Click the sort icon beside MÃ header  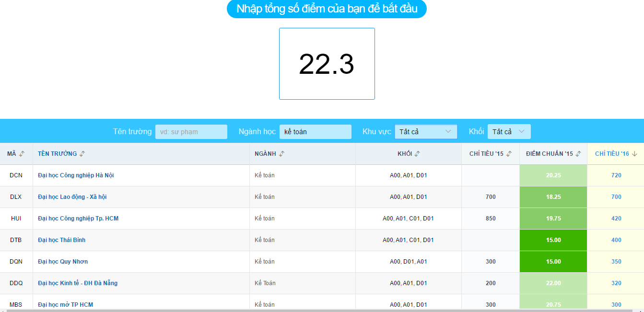click(x=22, y=154)
